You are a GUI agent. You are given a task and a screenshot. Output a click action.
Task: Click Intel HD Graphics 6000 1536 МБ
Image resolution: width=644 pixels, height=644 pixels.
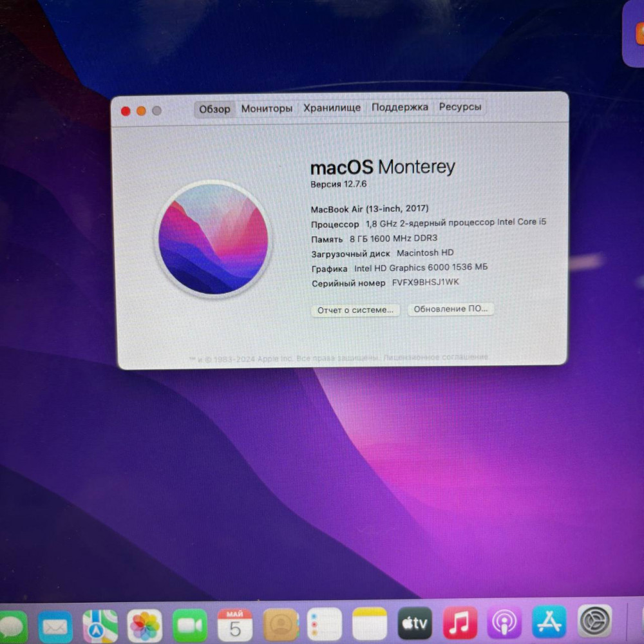coord(421,268)
